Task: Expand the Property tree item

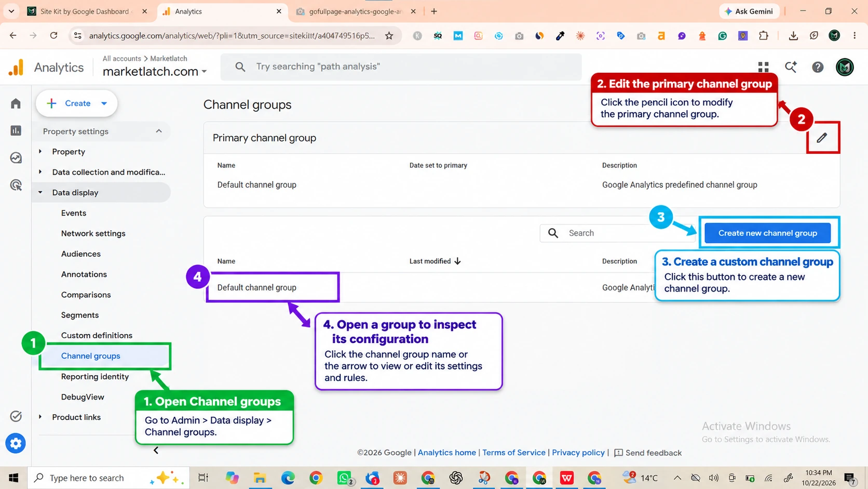Action: tap(40, 152)
